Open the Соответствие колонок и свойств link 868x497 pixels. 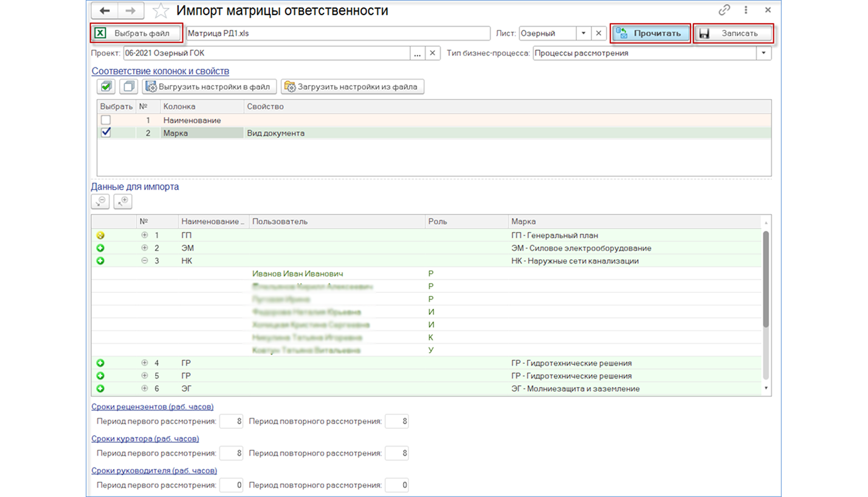tap(160, 71)
